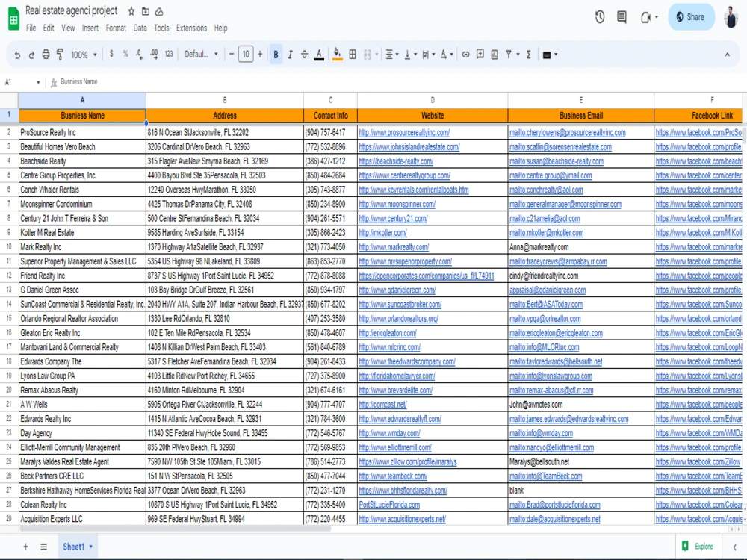Open the text color picker

[319, 55]
